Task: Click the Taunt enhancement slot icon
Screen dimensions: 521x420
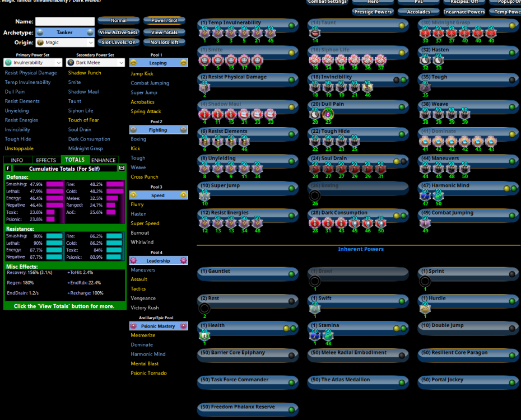Action: point(315,34)
